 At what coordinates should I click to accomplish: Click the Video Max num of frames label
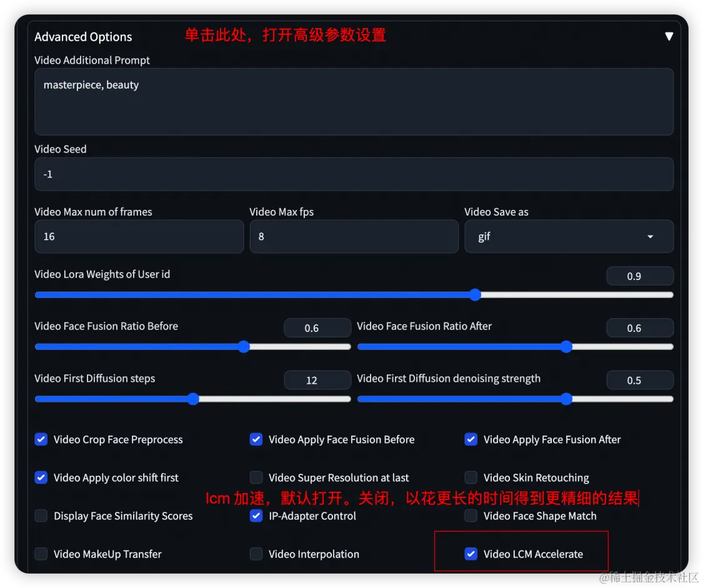pos(93,212)
